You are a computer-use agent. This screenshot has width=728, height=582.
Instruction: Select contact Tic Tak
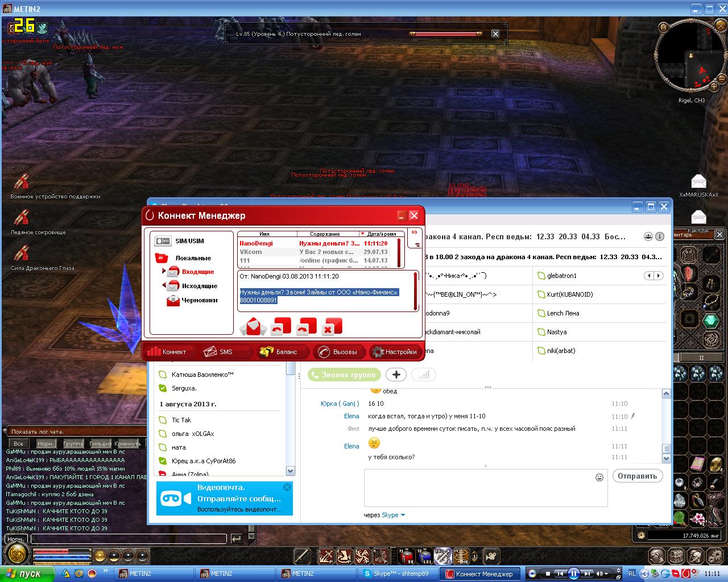click(x=181, y=420)
